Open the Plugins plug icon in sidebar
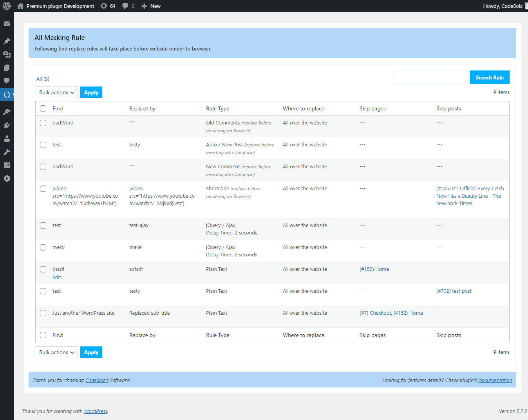Screen dimensions: 528x420 pos(7,125)
